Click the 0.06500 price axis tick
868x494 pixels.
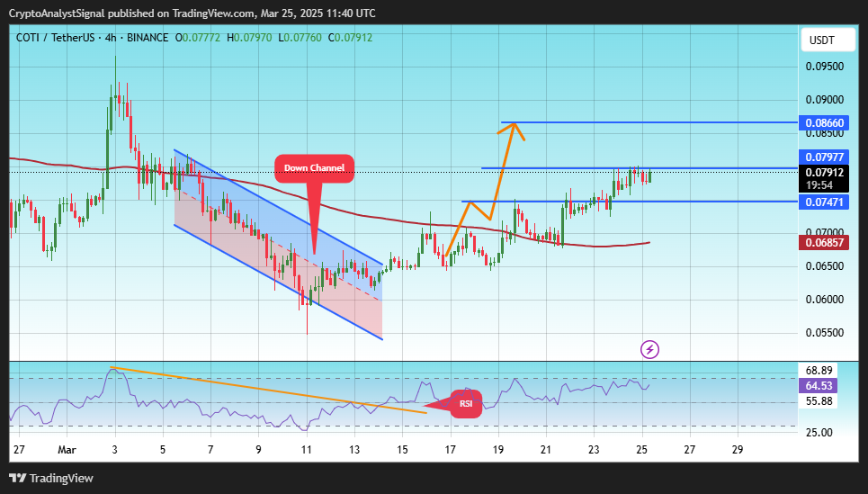[x=824, y=265]
